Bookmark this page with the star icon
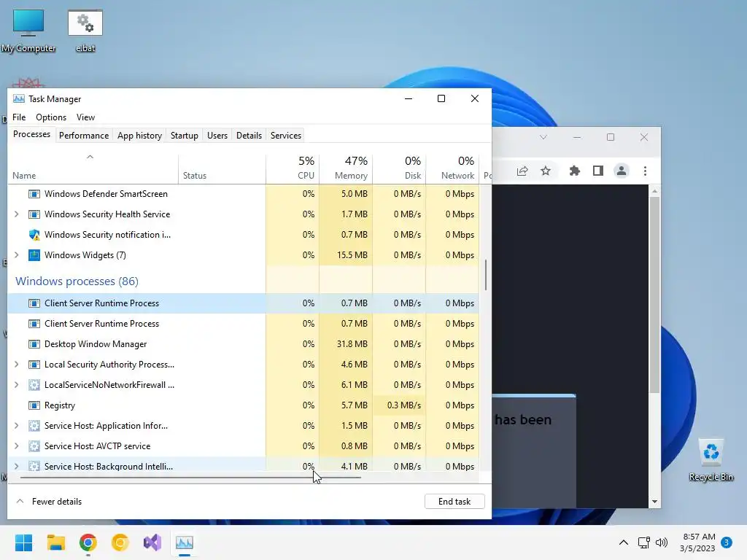747x560 pixels. 546,171
